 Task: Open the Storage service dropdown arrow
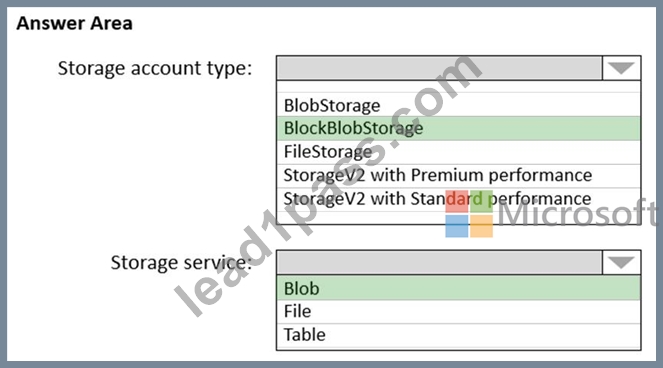[x=621, y=263]
